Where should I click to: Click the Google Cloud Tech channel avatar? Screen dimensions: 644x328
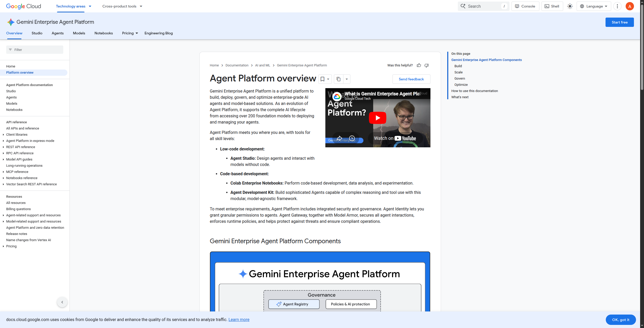point(337,97)
